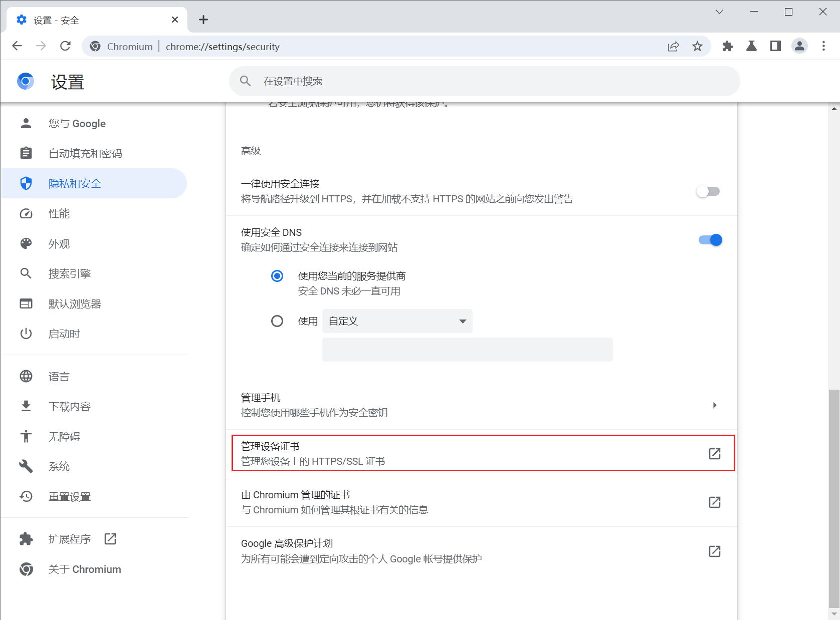
Task: Select the 使用 custom DNS radio button
Action: click(277, 321)
